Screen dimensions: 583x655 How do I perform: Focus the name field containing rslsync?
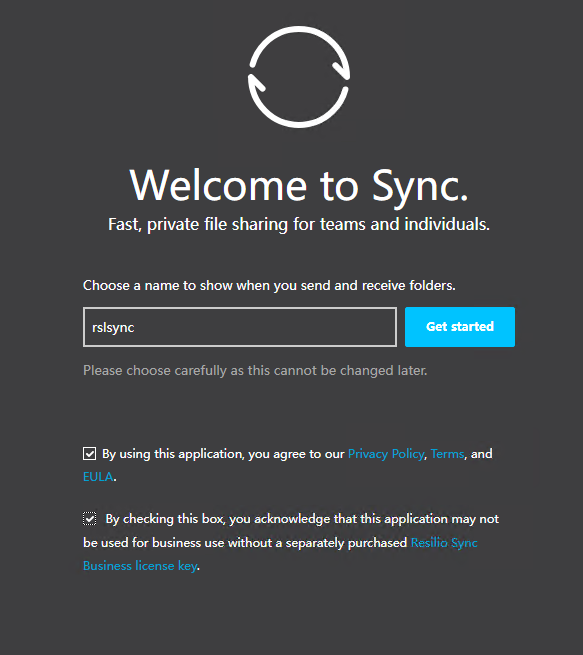240,327
